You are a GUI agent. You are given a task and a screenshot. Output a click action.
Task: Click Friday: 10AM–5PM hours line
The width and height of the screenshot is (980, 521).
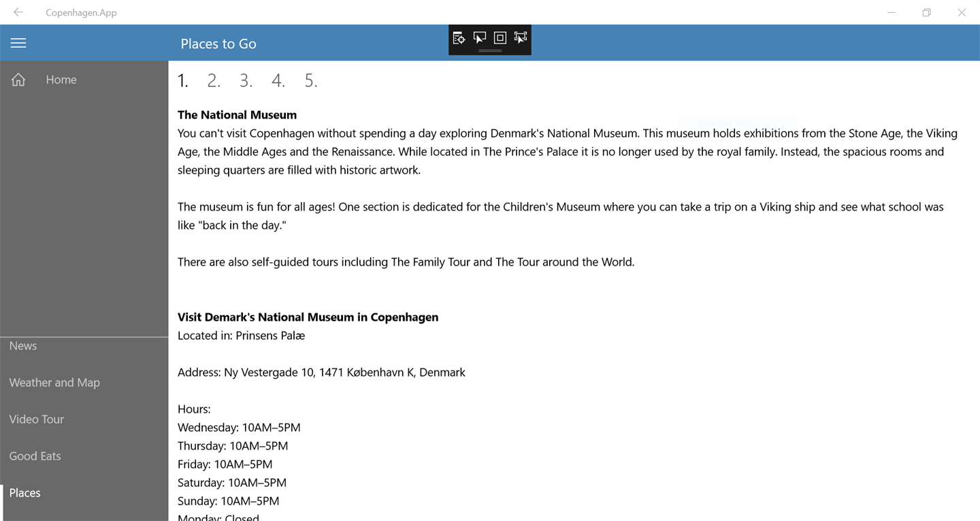[225, 464]
